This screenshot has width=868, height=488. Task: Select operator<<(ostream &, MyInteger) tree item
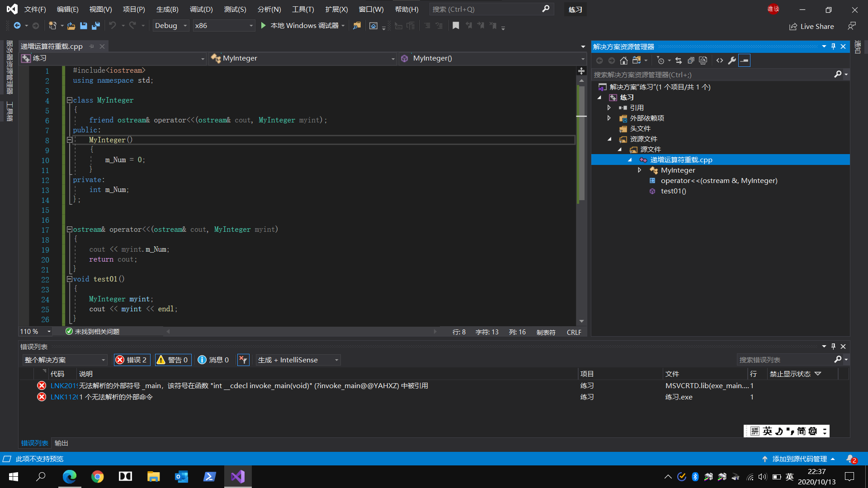pos(719,181)
